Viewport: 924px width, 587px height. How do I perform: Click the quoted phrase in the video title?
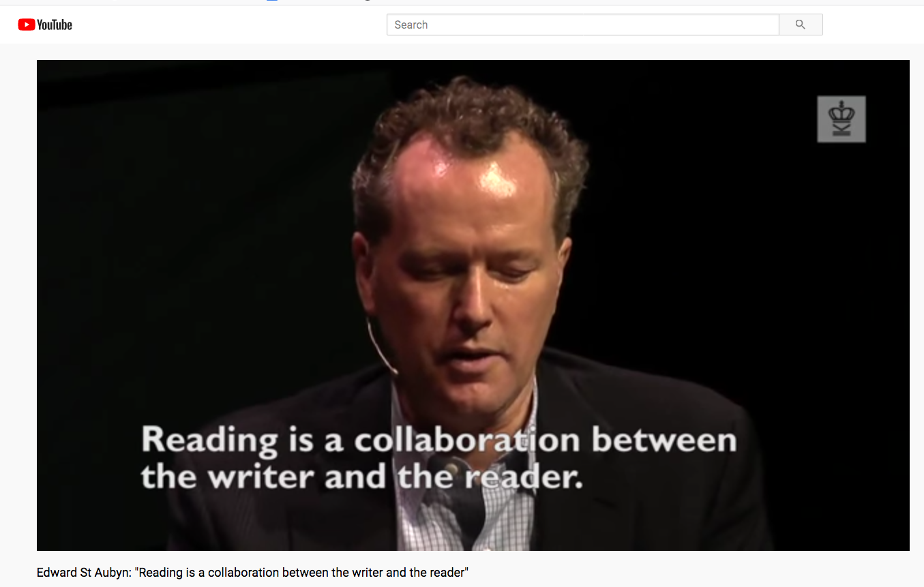click(302, 572)
